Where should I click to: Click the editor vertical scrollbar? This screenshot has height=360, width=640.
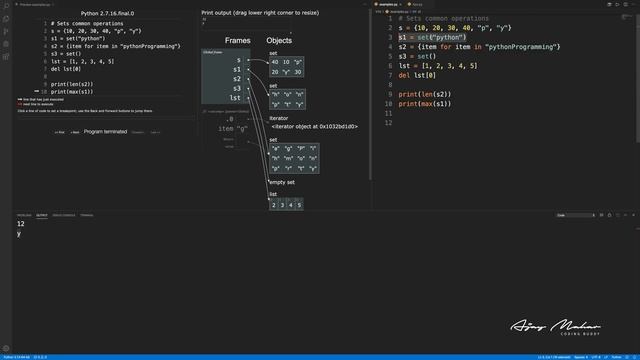click(638, 78)
